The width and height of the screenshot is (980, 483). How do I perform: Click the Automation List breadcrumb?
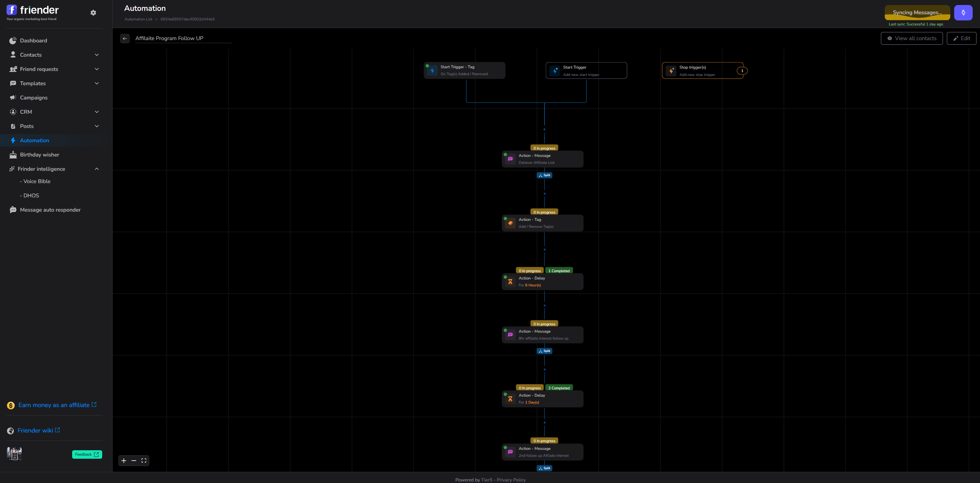pyautogui.click(x=138, y=19)
